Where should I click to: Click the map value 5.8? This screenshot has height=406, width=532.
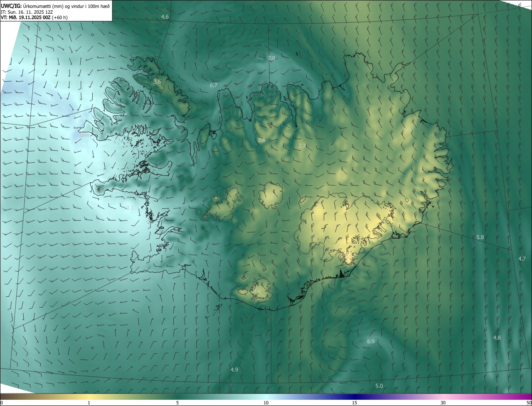click(480, 237)
